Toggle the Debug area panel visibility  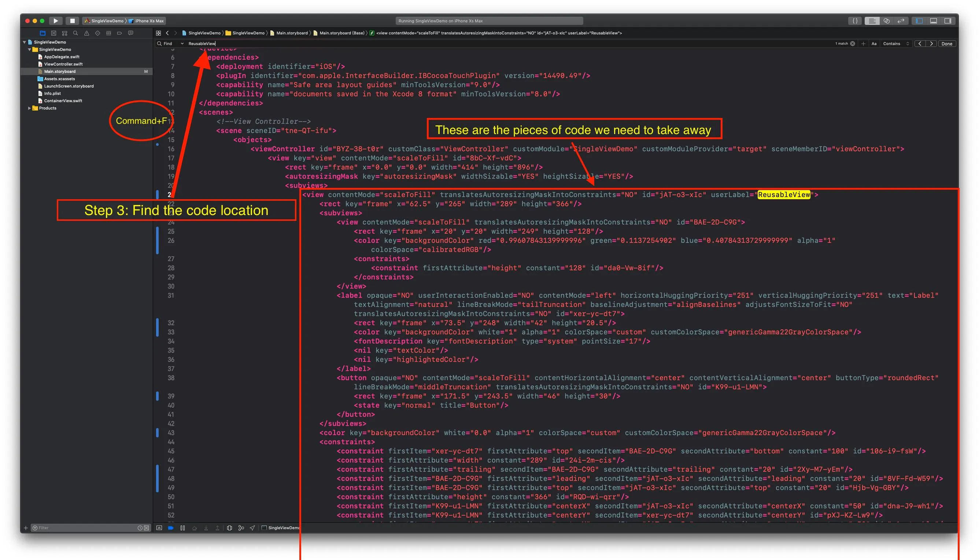tap(933, 21)
